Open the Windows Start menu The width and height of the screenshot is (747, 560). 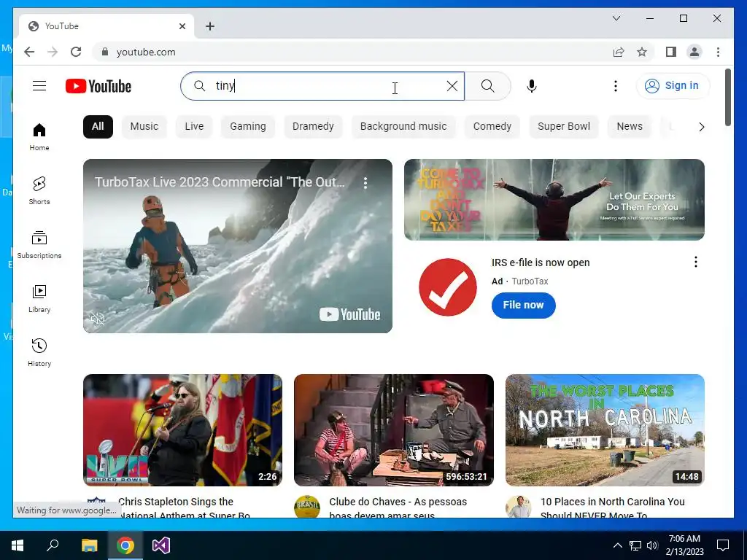coord(18,545)
